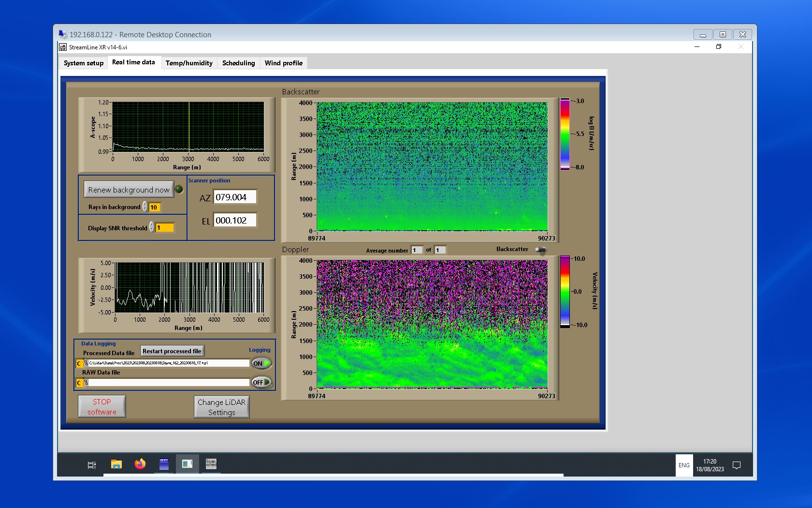Launch Firefox from the taskbar
The height and width of the screenshot is (508, 812).
[140, 464]
